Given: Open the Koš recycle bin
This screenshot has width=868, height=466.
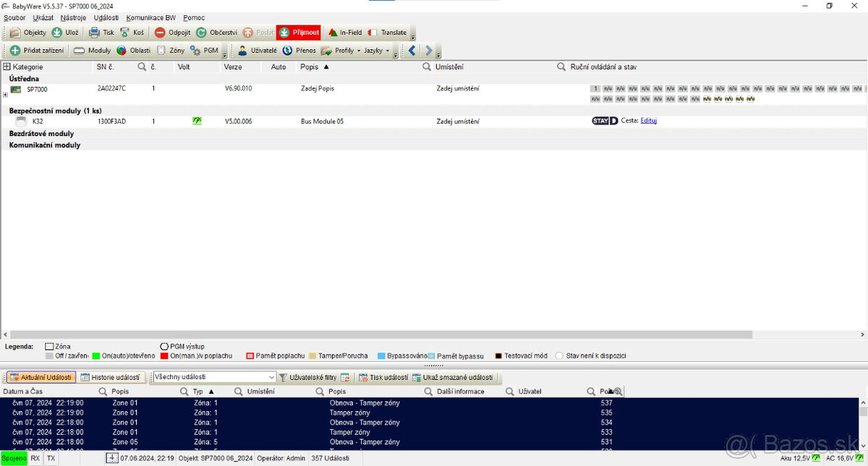Looking at the screenshot, I should pos(126,33).
